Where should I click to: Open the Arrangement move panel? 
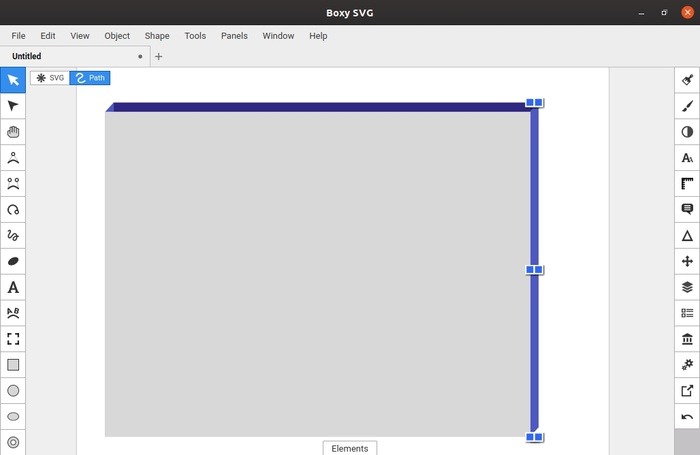[687, 261]
